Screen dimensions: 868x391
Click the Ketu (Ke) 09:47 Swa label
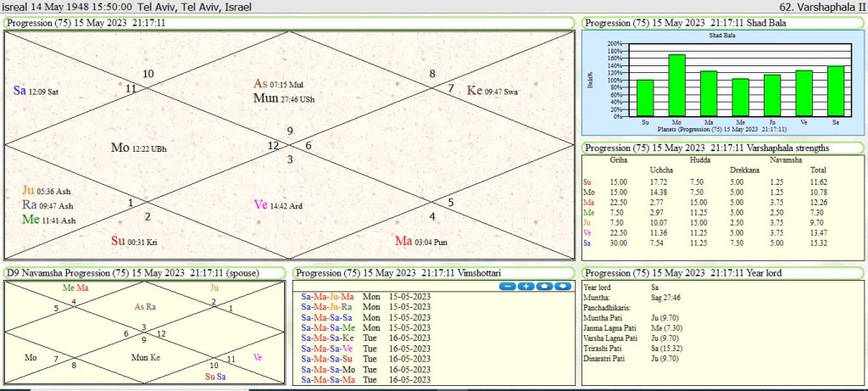(475, 91)
